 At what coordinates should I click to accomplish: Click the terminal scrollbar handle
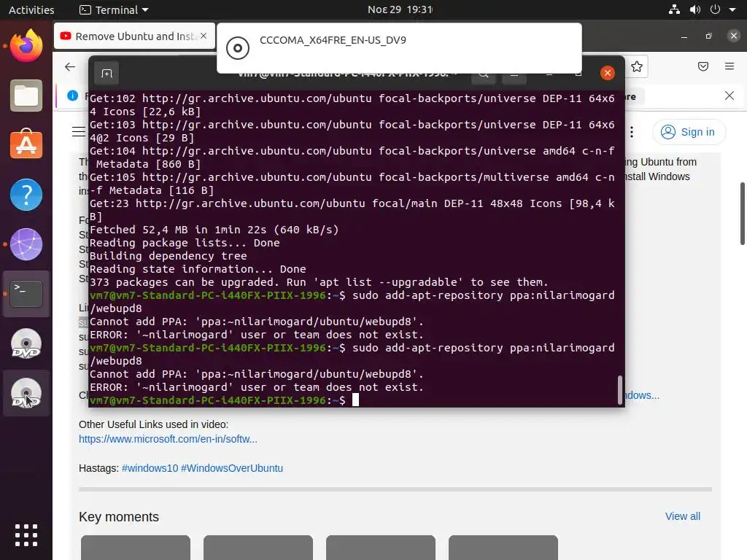[620, 390]
